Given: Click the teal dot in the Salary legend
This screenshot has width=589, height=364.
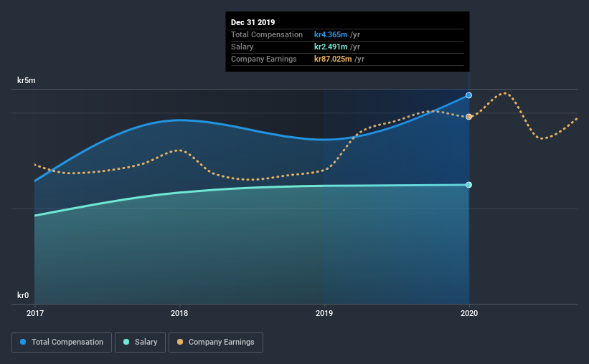Looking at the screenshot, I should coord(126,342).
